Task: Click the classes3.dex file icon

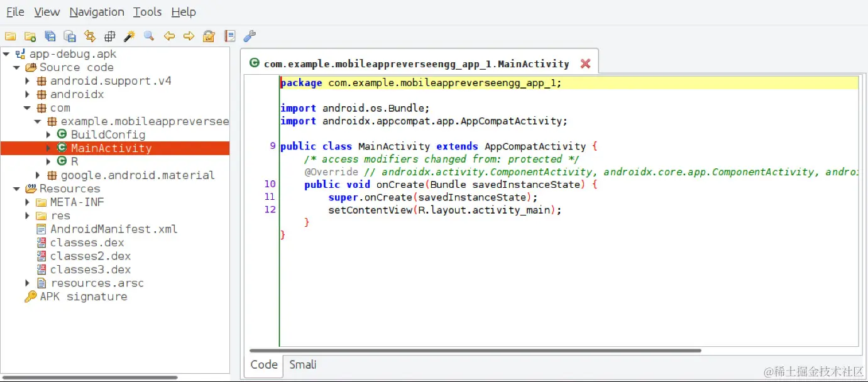Action: tap(41, 270)
